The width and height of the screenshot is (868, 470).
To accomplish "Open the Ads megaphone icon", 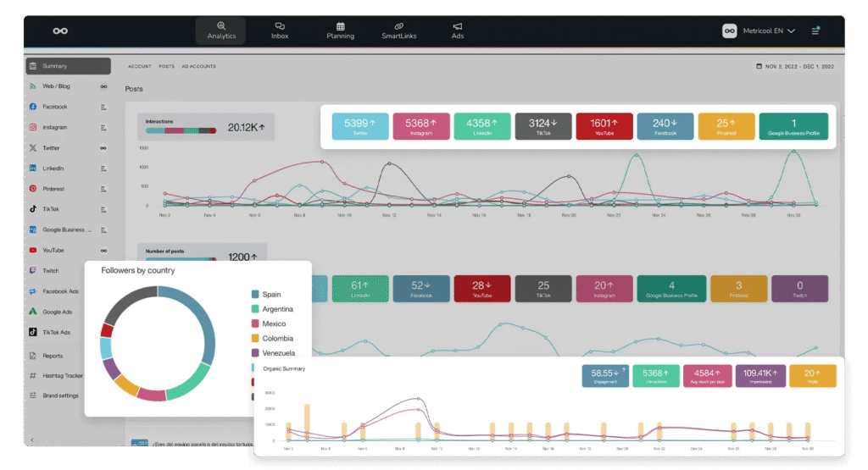I will pos(458,30).
